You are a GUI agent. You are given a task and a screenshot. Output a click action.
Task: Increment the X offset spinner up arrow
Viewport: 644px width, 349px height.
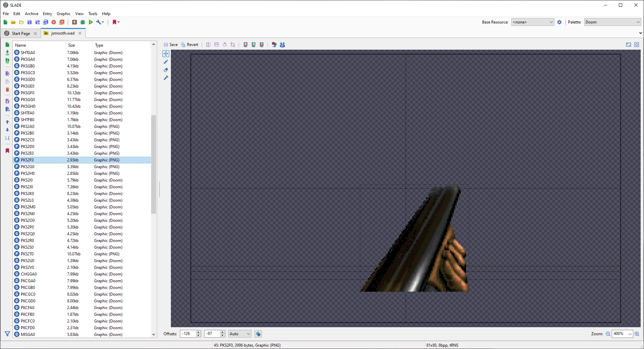[198, 332]
